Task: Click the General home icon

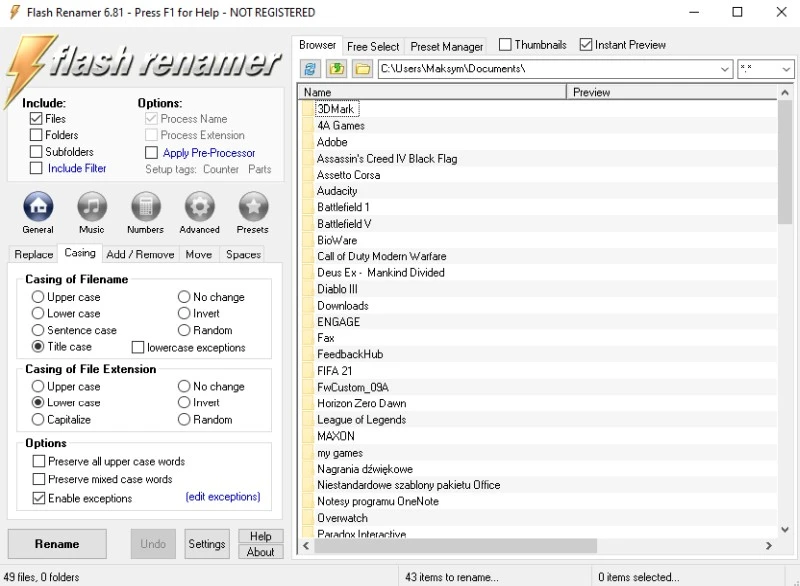Action: pyautogui.click(x=37, y=207)
